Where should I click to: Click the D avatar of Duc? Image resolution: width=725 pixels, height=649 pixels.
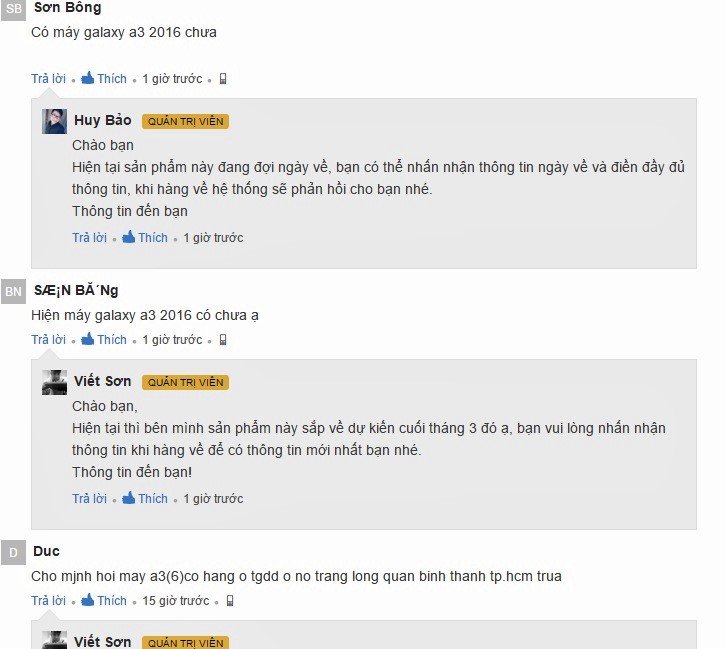(x=13, y=552)
